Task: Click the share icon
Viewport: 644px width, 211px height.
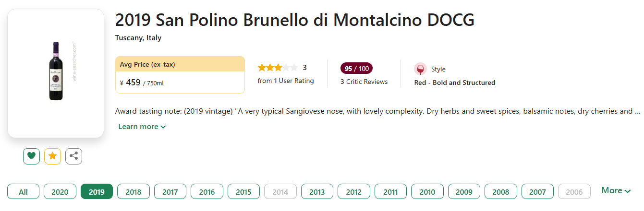Action: click(73, 156)
